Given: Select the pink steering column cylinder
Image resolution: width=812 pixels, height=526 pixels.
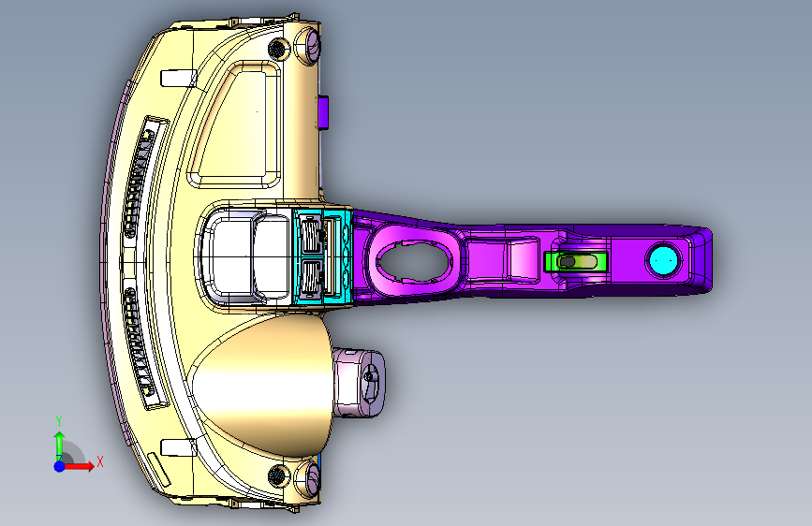Looking at the screenshot, I should pos(359,383).
